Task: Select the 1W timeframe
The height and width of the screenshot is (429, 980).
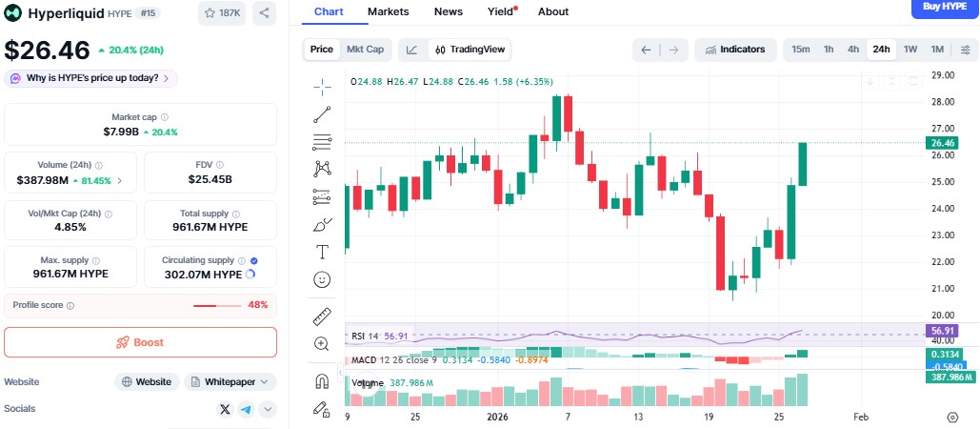Action: (910, 50)
